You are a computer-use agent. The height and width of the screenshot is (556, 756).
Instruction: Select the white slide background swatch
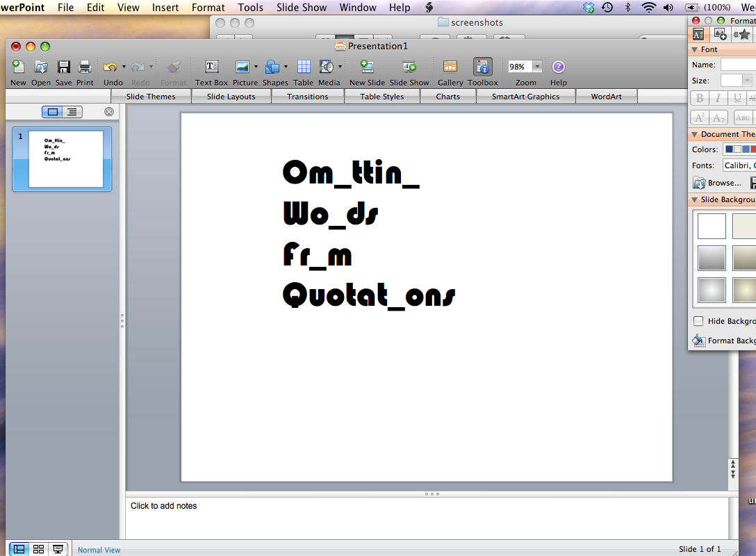[712, 227]
